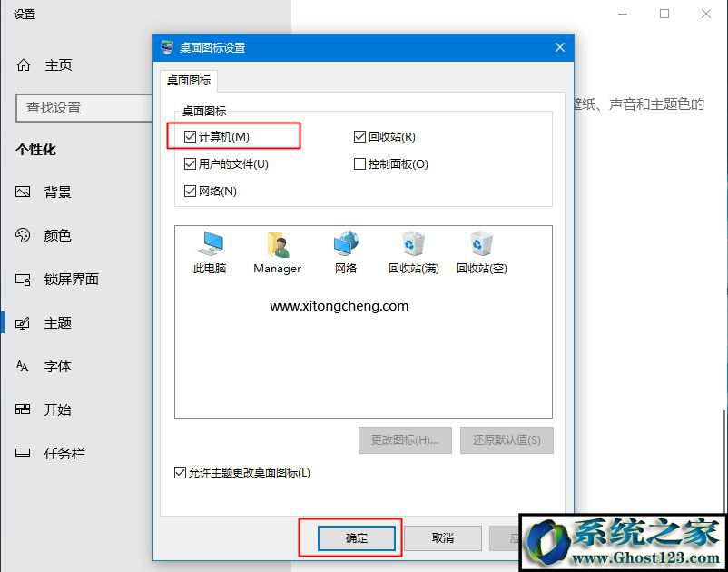The image size is (728, 572).
Task: Select the Manager user folder icon
Action: pyautogui.click(x=278, y=244)
